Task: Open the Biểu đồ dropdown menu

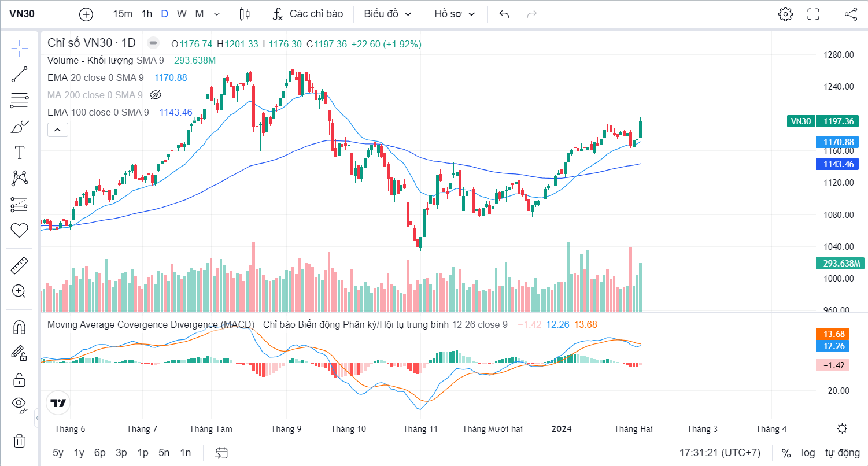Action: [x=387, y=14]
